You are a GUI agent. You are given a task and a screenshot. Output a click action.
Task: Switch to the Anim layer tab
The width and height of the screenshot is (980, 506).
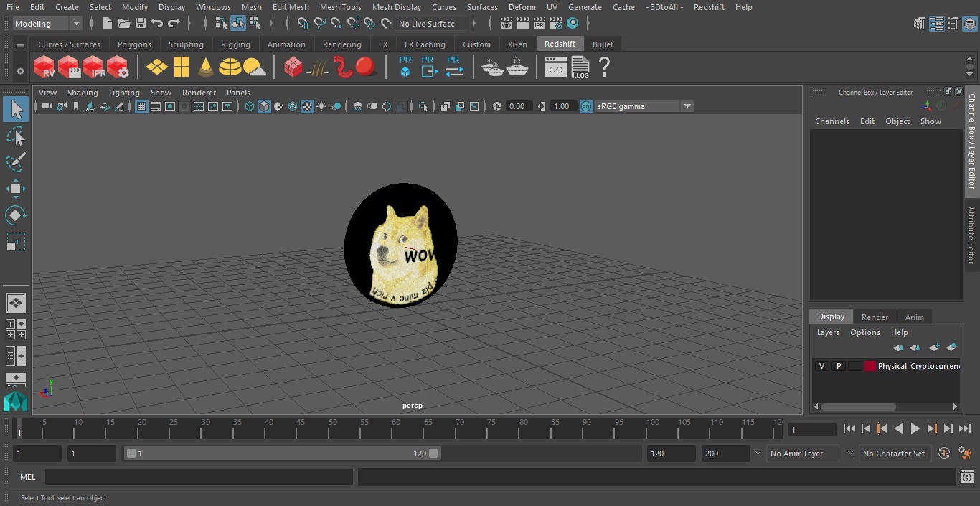point(914,317)
